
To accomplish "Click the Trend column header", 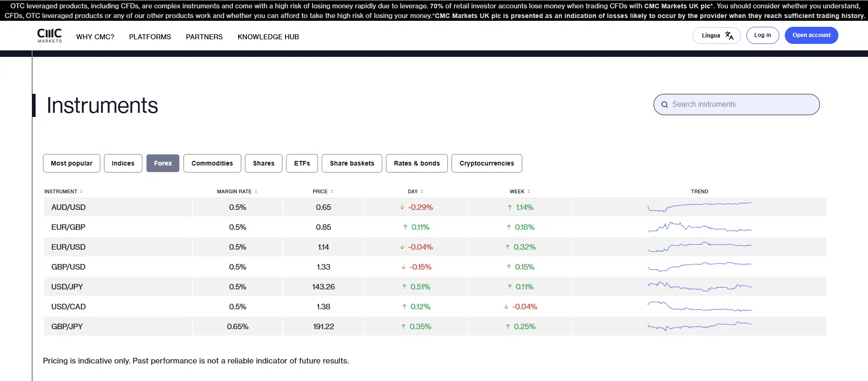I will [x=699, y=191].
